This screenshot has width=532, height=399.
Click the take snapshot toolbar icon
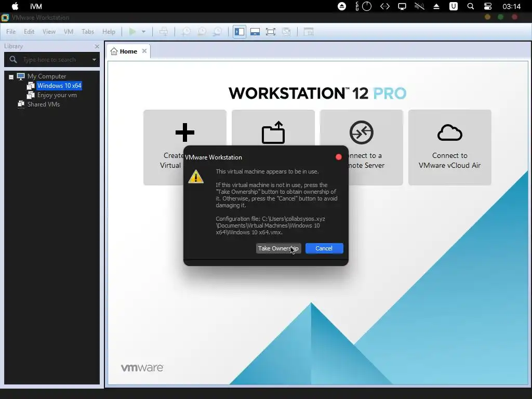coord(187,32)
